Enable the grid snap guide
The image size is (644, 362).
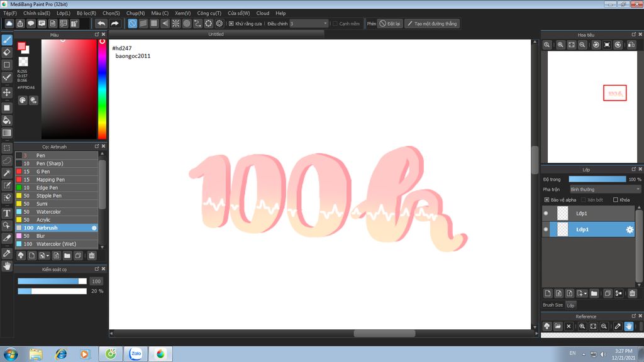coord(154,23)
